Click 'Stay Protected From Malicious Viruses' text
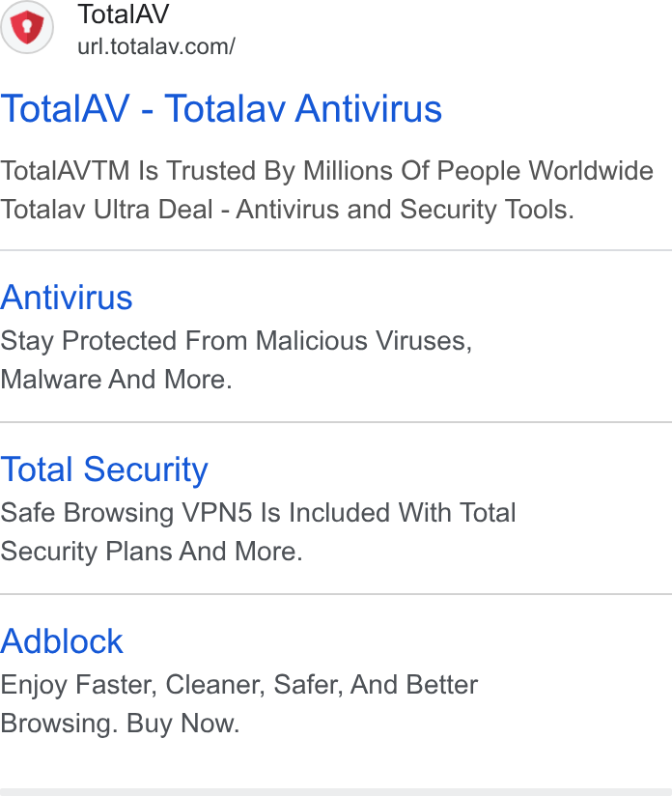Image resolution: width=672 pixels, height=796 pixels. [x=236, y=341]
